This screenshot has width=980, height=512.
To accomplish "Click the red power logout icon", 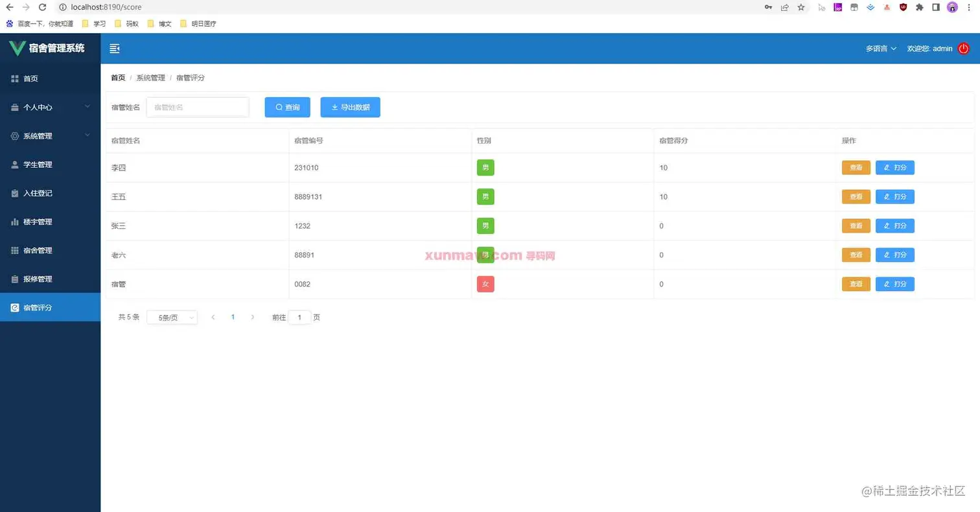I will (x=964, y=49).
